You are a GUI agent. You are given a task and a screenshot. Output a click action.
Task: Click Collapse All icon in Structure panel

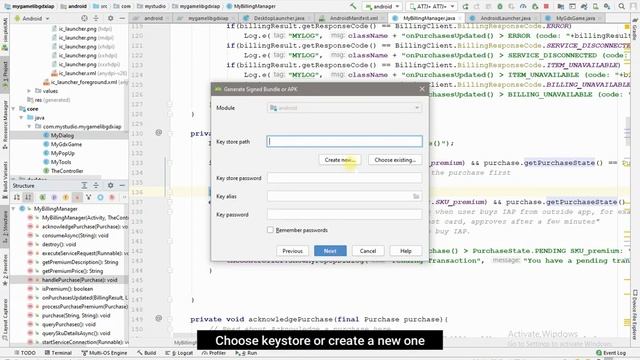pos(96,185)
